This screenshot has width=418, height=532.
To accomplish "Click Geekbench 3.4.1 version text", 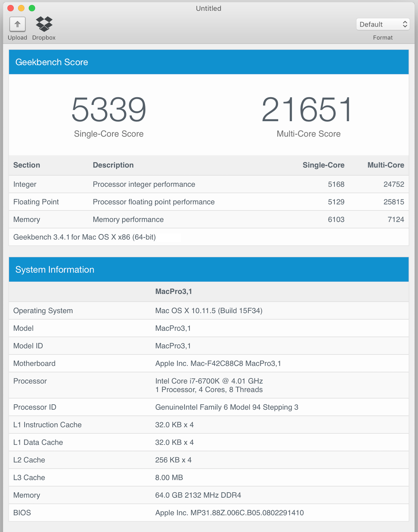I will coord(84,237).
